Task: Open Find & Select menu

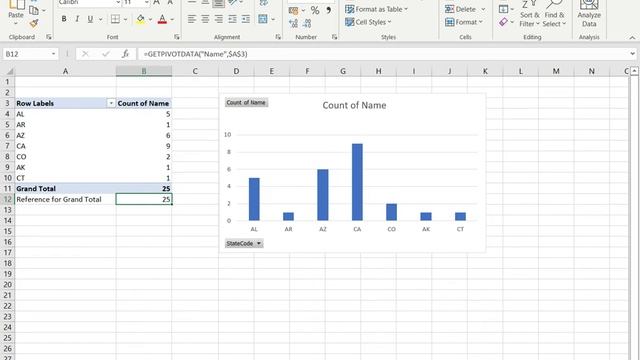Action: (554, 15)
